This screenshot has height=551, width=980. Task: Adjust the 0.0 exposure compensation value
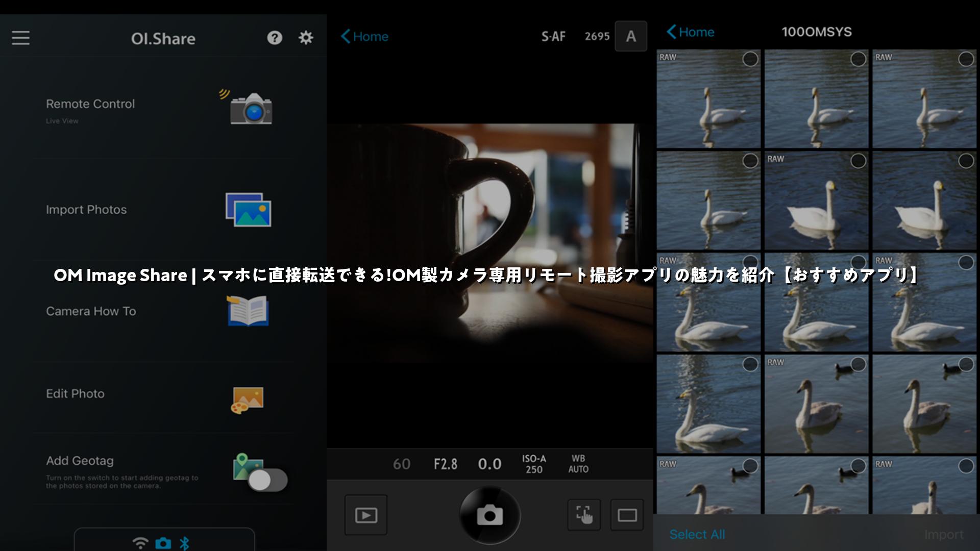coord(489,464)
